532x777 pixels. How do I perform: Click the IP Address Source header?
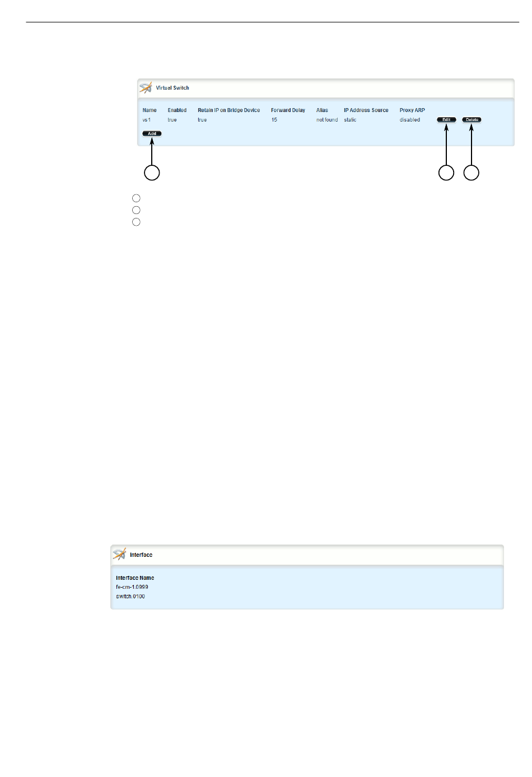[x=366, y=110]
